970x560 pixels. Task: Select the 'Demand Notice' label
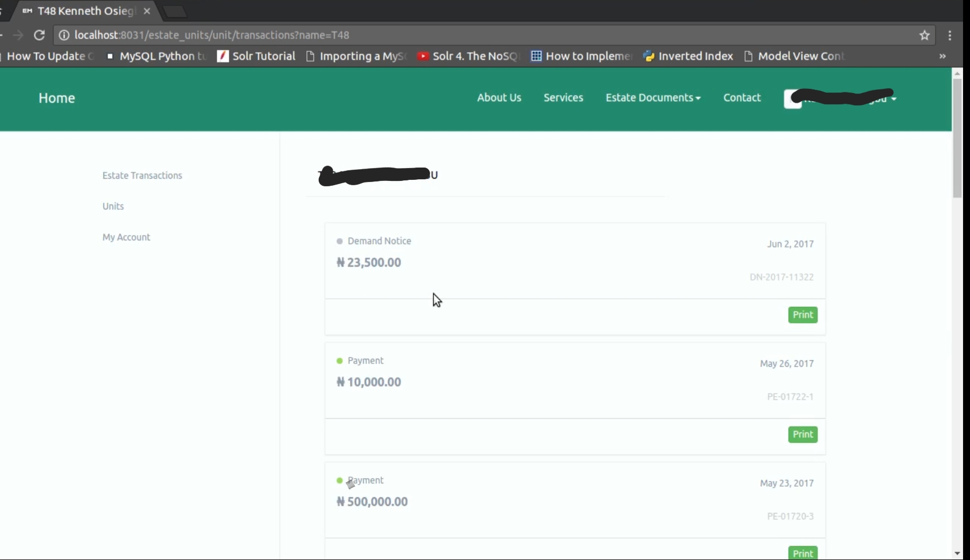379,241
